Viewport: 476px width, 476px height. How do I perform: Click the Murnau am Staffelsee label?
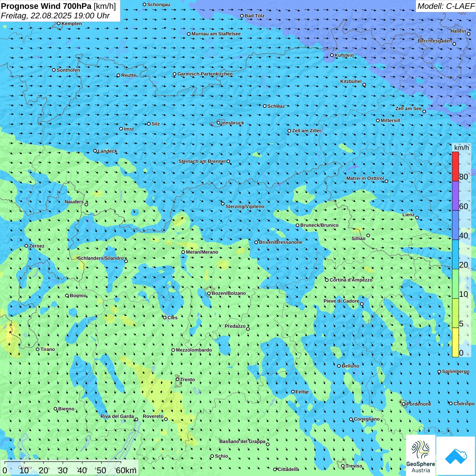point(216,34)
